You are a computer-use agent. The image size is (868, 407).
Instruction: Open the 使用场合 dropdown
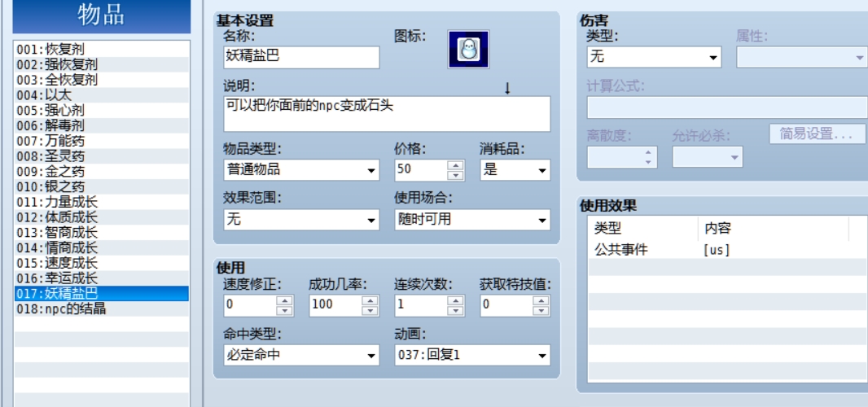click(473, 220)
